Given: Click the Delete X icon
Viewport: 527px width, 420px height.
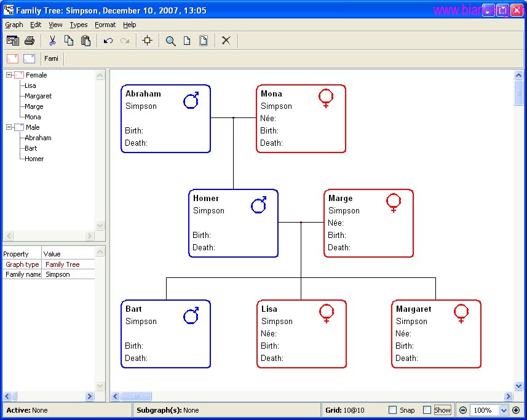Looking at the screenshot, I should click(x=226, y=41).
